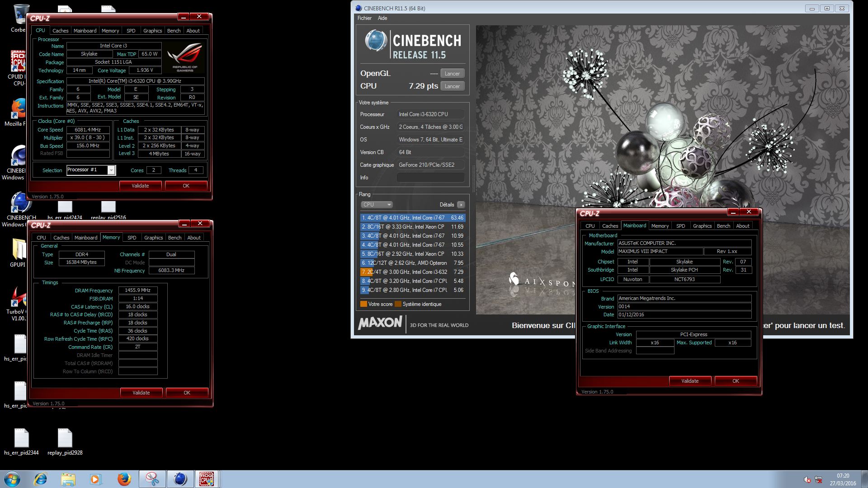Image resolution: width=868 pixels, height=488 pixels.
Task: Open the CPU ranking type dropdown
Action: [x=377, y=205]
